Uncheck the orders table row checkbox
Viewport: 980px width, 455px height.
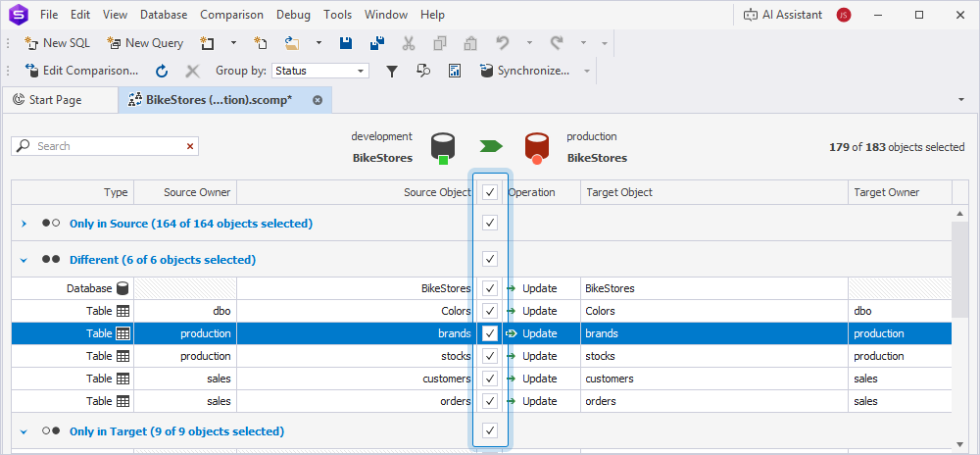point(491,401)
